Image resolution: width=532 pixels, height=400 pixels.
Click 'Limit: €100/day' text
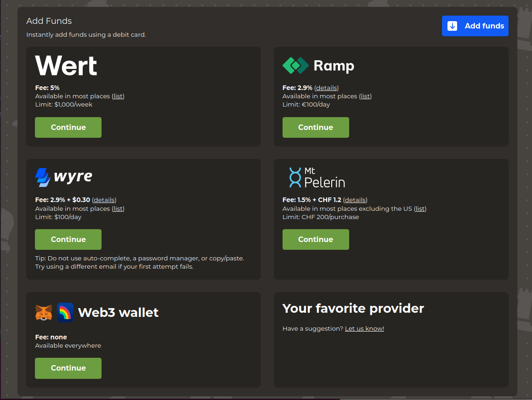(x=306, y=105)
